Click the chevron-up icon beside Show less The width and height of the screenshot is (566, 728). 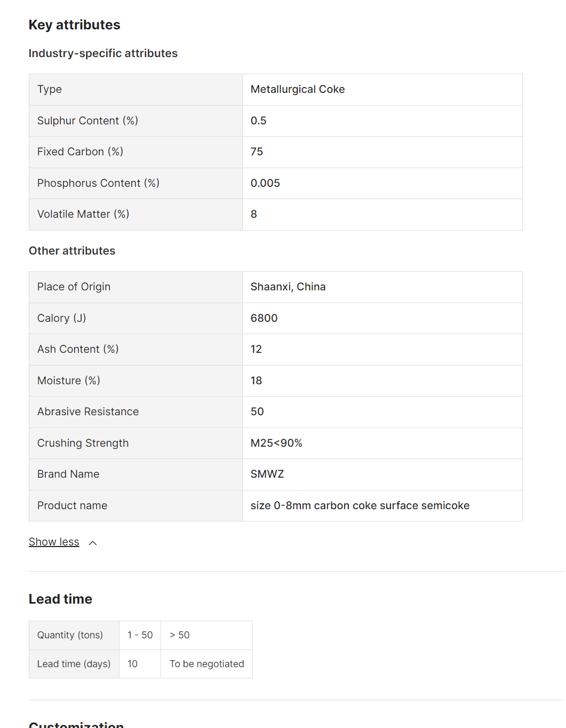pyautogui.click(x=93, y=543)
